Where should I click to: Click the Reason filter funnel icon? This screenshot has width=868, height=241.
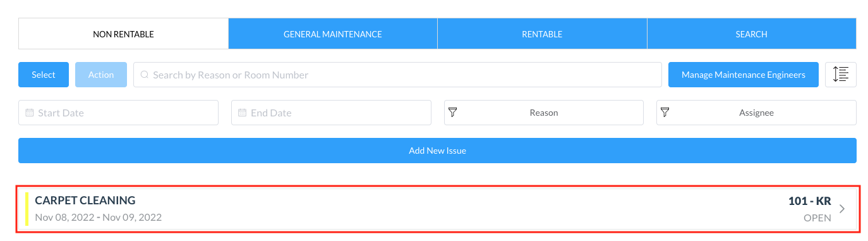pos(452,113)
